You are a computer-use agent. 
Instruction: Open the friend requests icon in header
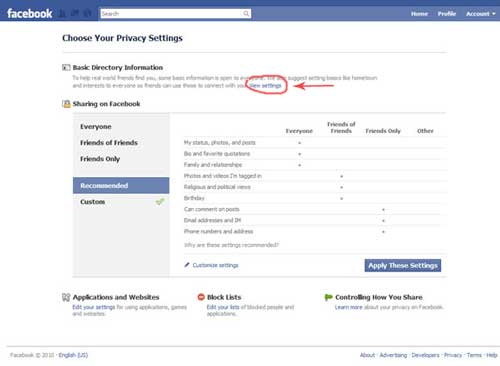[62, 13]
